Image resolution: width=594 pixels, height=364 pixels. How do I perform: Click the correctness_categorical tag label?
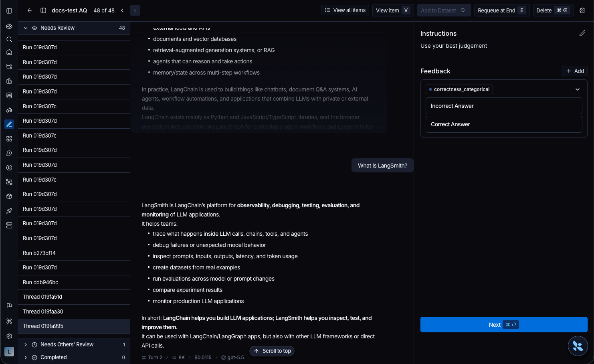(459, 89)
